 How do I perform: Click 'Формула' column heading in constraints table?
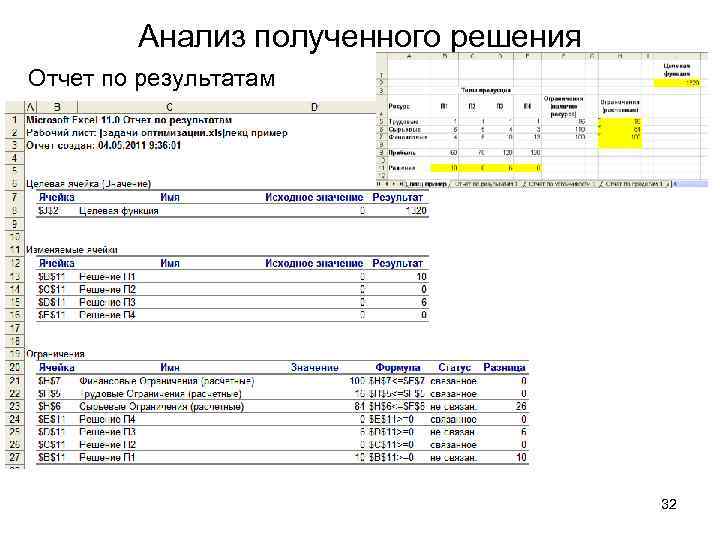398,367
